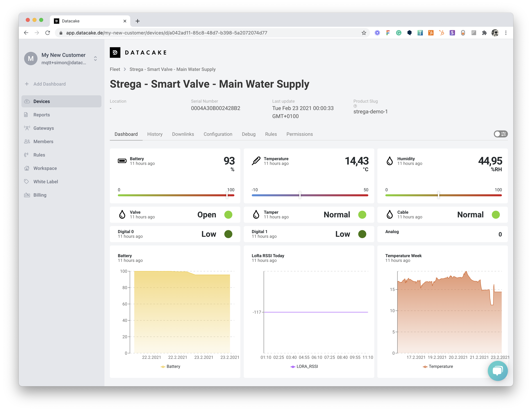Click the Tamper Normal green status dot
Image resolution: width=532 pixels, height=411 pixels.
pos(362,214)
